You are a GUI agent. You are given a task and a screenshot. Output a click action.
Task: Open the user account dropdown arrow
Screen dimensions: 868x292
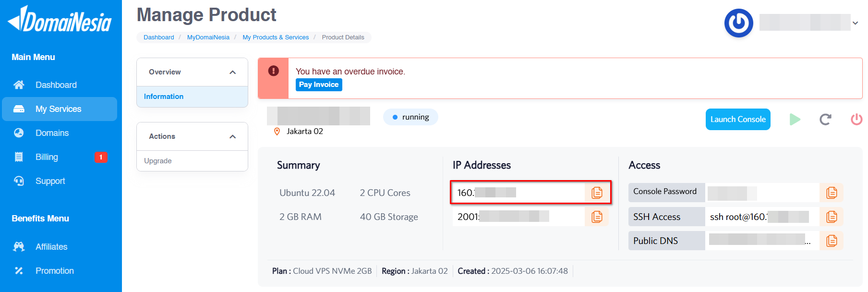(855, 23)
